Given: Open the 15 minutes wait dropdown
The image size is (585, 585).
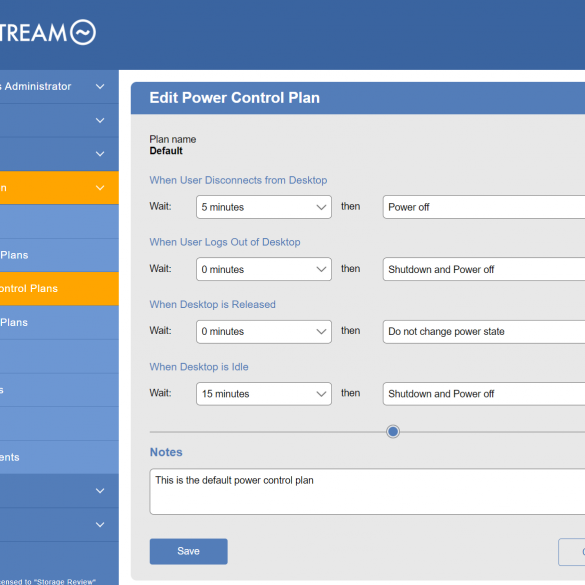Looking at the screenshot, I should 264,394.
